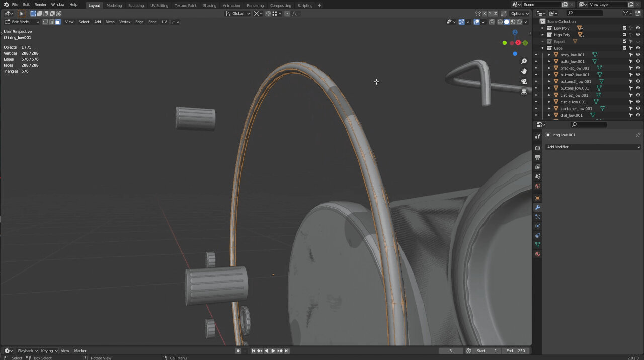This screenshot has height=360, width=644.
Task: Toggle X-axis transform constraint button
Action: [485, 13]
